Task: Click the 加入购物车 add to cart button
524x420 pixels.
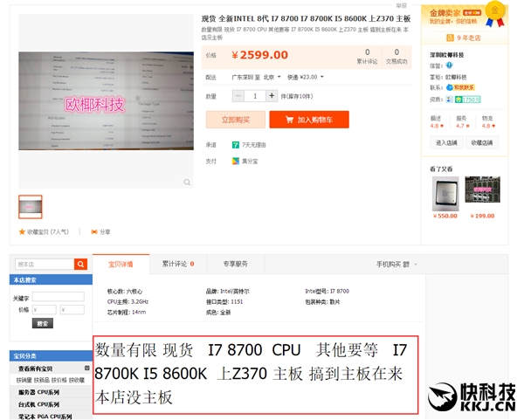Action: [309, 120]
